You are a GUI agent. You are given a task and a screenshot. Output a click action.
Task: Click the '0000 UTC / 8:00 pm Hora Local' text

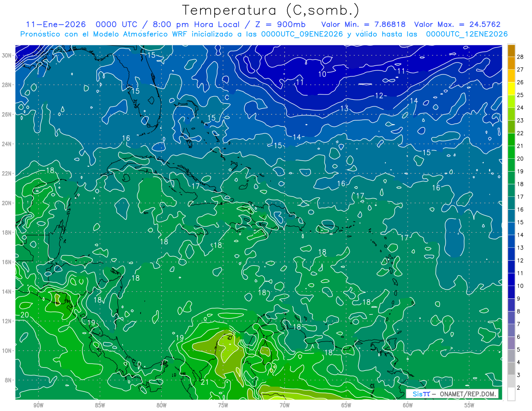(x=168, y=24)
